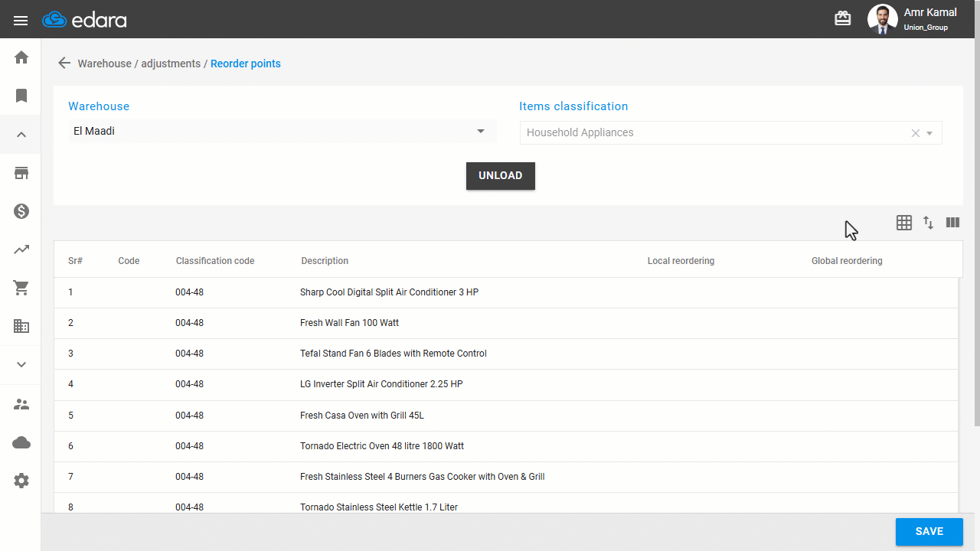Screen dimensions: 980x551
Task: Click Local reordering column header
Action: tap(681, 261)
